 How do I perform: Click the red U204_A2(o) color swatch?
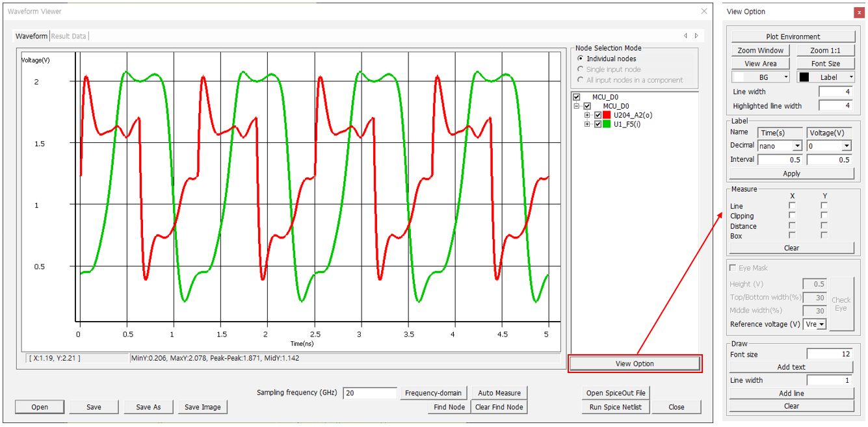(607, 115)
